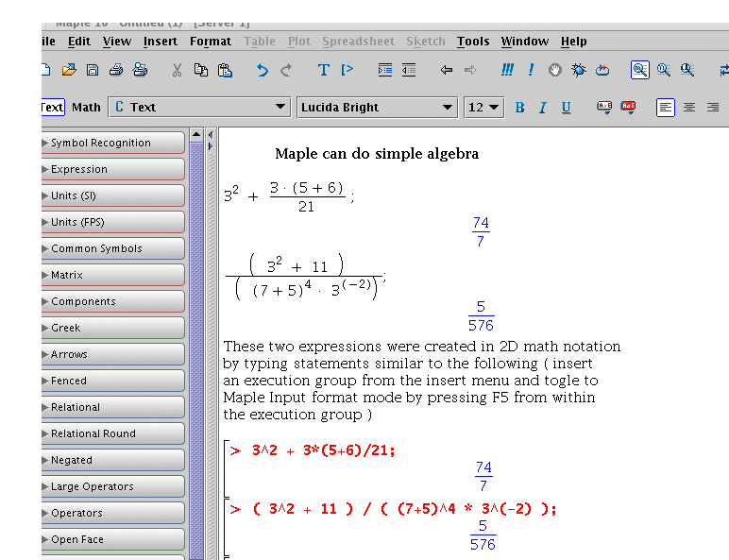729x560 pixels.
Task: Expand the Expression palette
Action: [x=113, y=169]
